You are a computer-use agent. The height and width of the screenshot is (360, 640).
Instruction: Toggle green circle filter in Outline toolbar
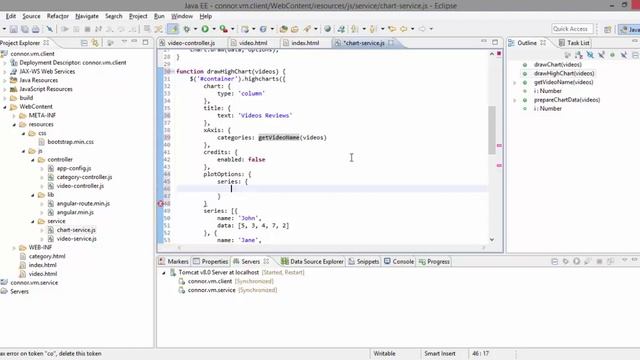(x=612, y=55)
